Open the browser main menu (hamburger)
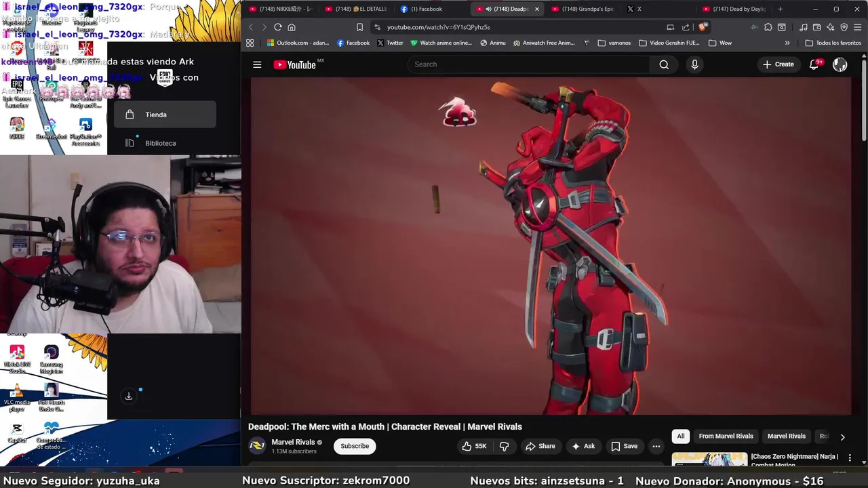 point(857,27)
